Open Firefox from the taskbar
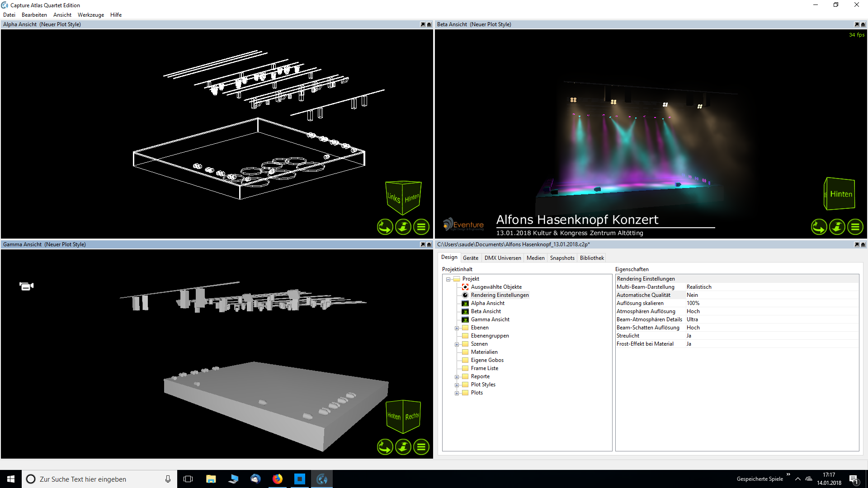The image size is (868, 488). [x=278, y=479]
